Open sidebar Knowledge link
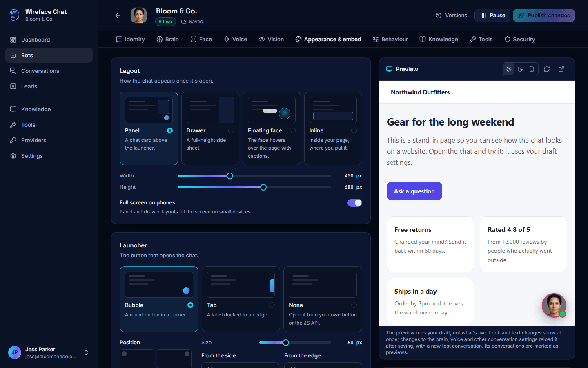Viewport: 588px width, 368px height. (x=49, y=109)
